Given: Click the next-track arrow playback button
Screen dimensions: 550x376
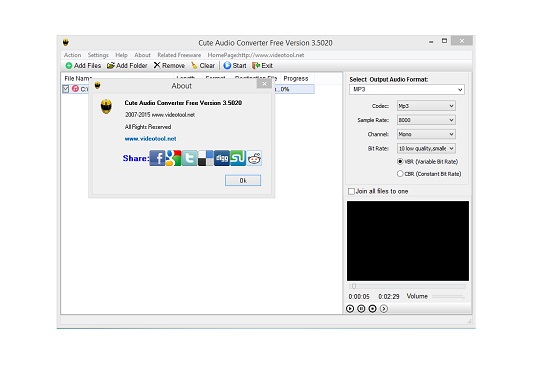Looking at the screenshot, I should coord(384,309).
